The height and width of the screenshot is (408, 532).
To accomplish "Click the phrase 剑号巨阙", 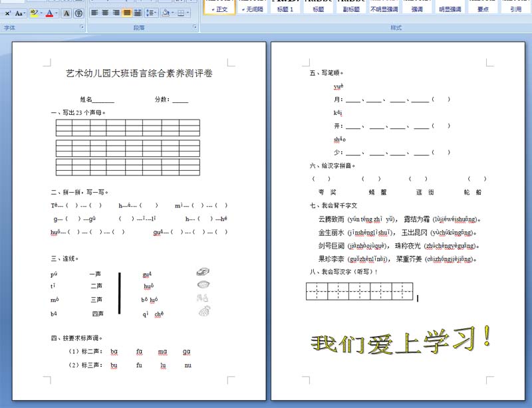I will (331, 246).
